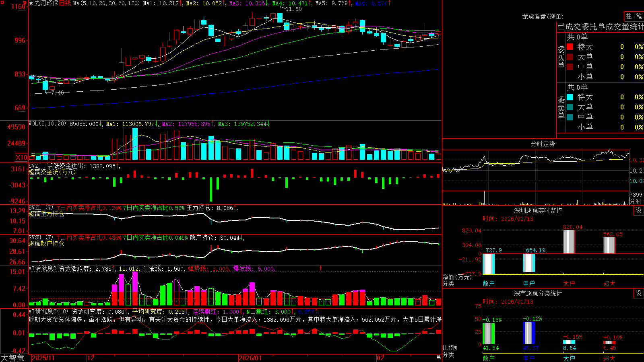The width and height of the screenshot is (644, 362).
Task: Select the 大户 ratio bar valued 8.64
Action: (569, 342)
